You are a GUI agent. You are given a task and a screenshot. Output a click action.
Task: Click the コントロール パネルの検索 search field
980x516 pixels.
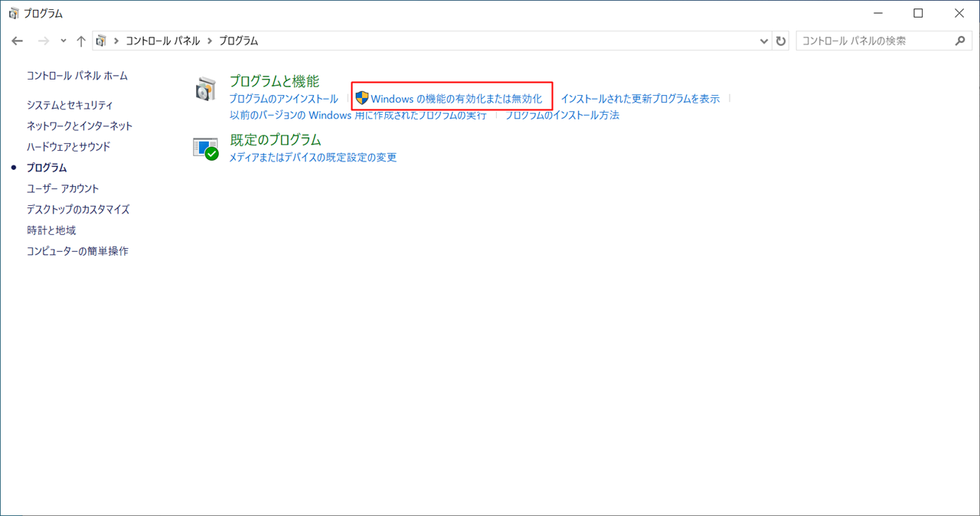coord(873,41)
